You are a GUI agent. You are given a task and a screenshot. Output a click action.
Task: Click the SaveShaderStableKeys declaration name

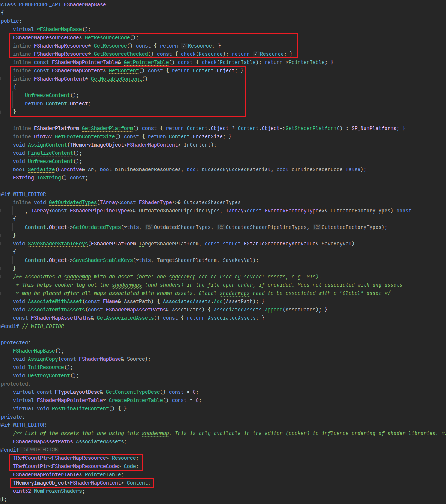tap(58, 244)
